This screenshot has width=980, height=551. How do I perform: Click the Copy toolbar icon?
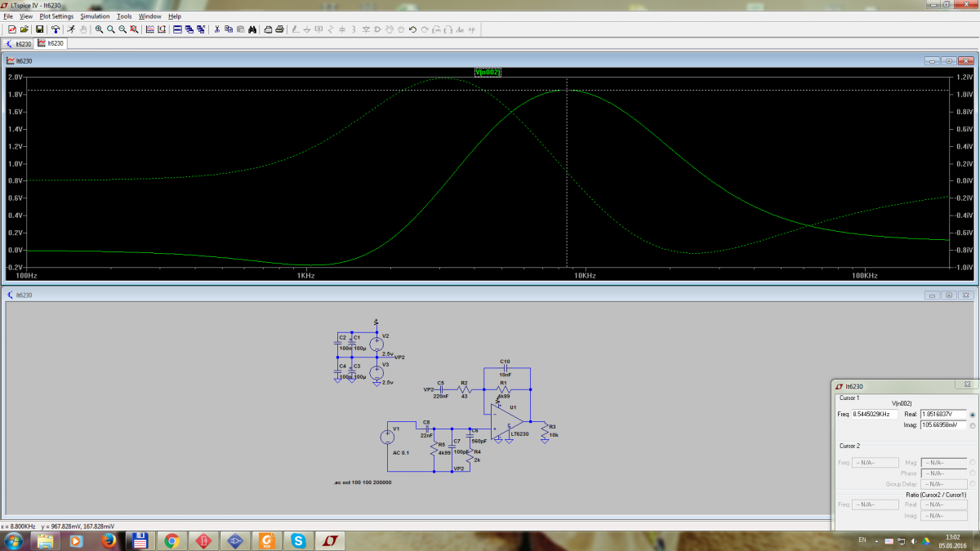point(229,29)
